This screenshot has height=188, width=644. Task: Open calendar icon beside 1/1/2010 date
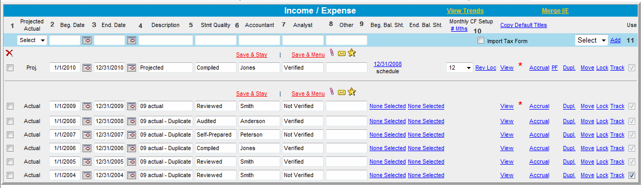87,68
